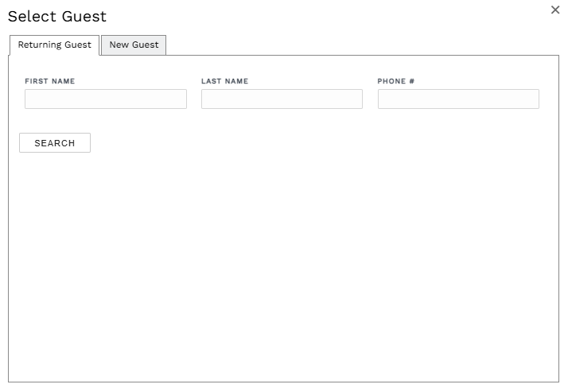This screenshot has height=392, width=568.
Task: Click the X at the dialog corner
Action: click(555, 10)
